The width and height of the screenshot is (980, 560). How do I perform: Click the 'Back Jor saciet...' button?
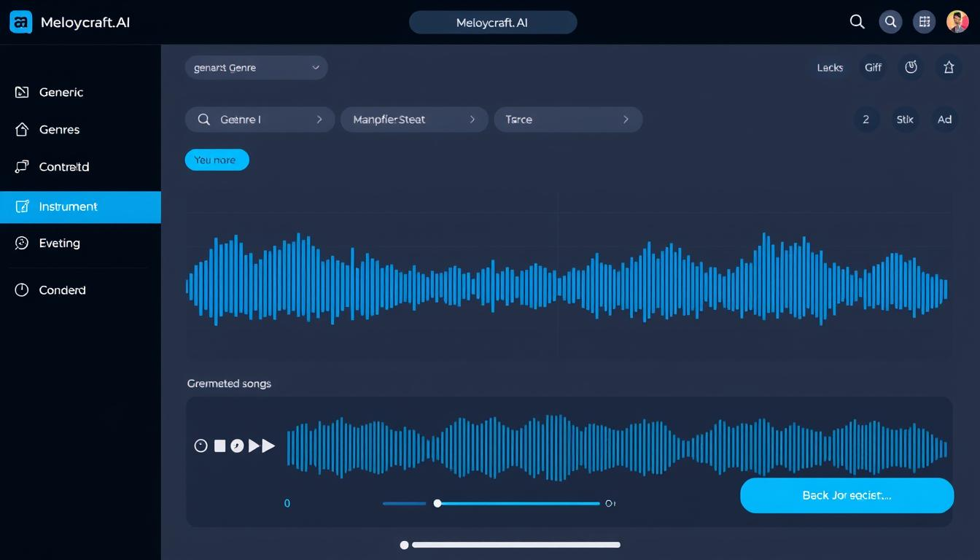(x=847, y=496)
